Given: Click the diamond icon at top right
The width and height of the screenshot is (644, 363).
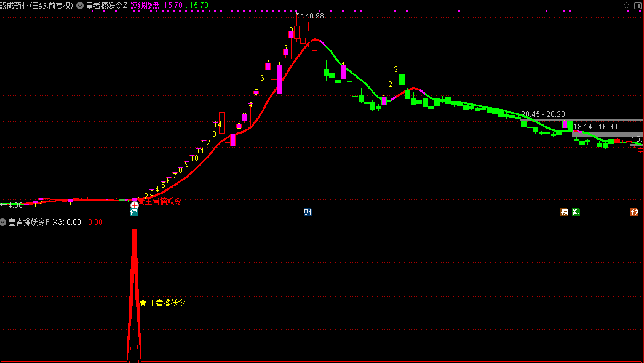Looking at the screenshot, I should (626, 6).
